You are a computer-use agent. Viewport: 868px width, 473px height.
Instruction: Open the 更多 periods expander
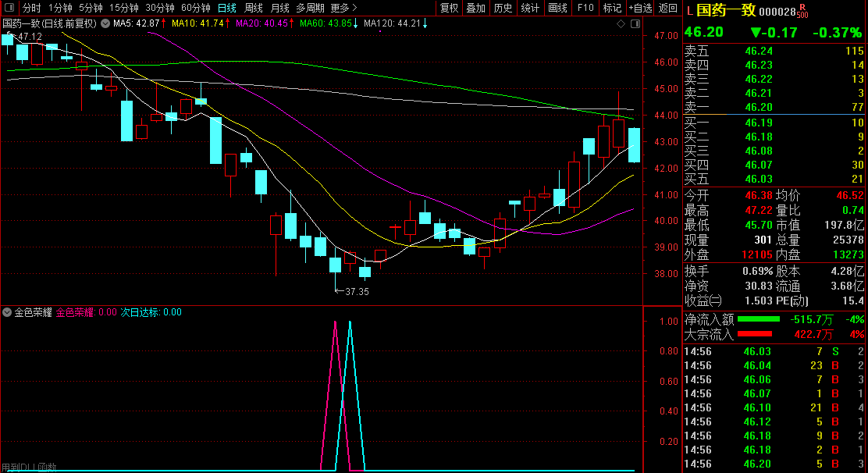(x=343, y=8)
